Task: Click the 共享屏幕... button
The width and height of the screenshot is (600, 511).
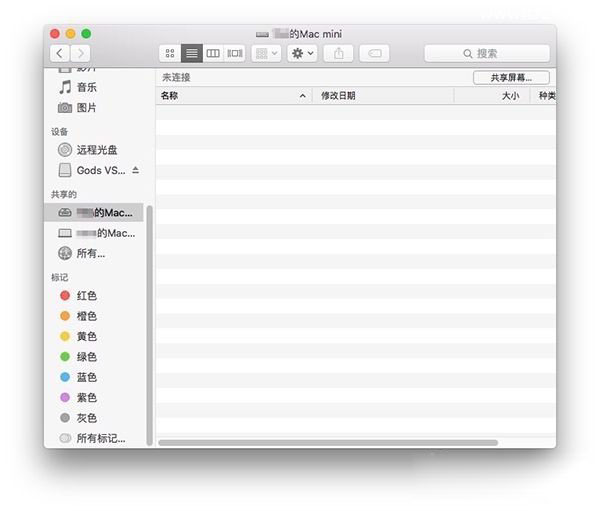Action: point(511,78)
